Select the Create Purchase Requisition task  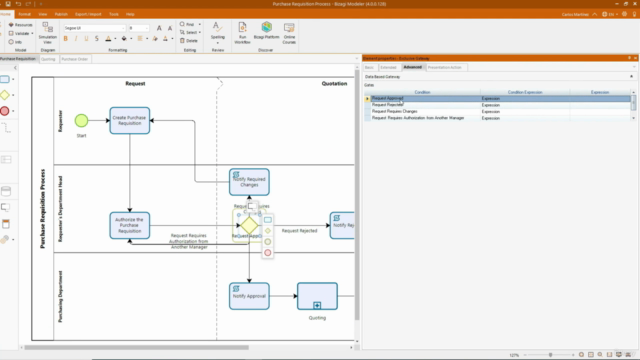pos(130,120)
